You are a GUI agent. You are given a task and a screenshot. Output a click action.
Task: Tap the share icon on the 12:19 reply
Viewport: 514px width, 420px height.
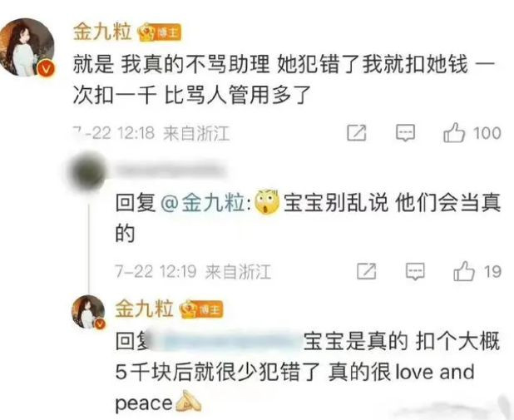366,271
